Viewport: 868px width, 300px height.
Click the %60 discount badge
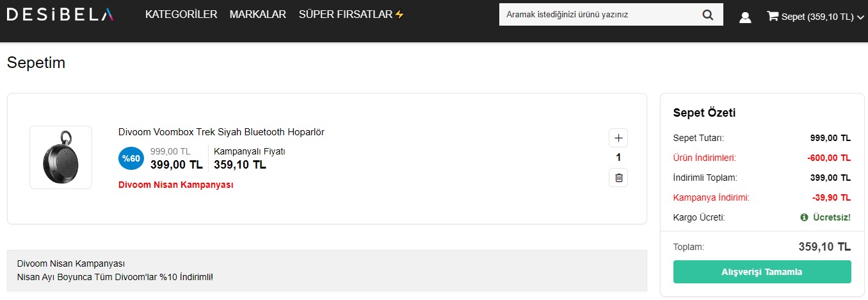coord(131,158)
